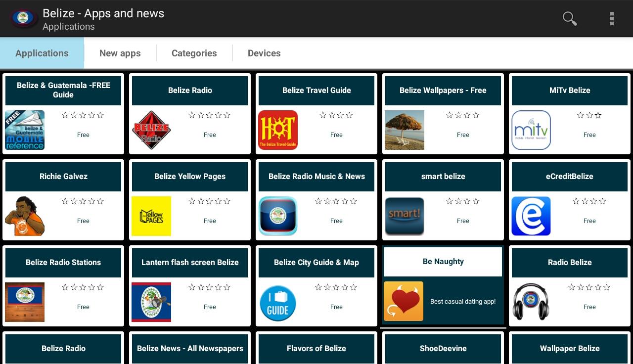Select the MiTv Belize title

(x=570, y=90)
